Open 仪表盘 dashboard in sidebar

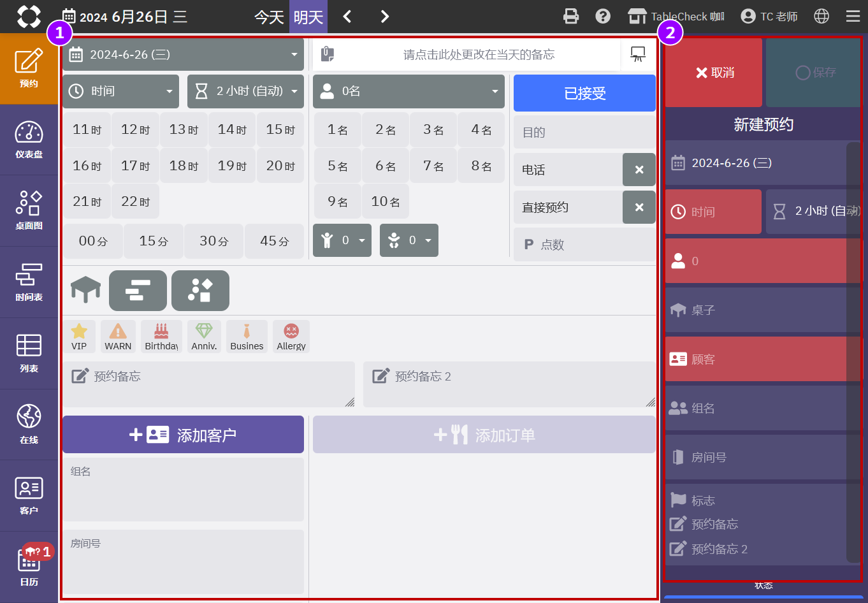(x=29, y=140)
